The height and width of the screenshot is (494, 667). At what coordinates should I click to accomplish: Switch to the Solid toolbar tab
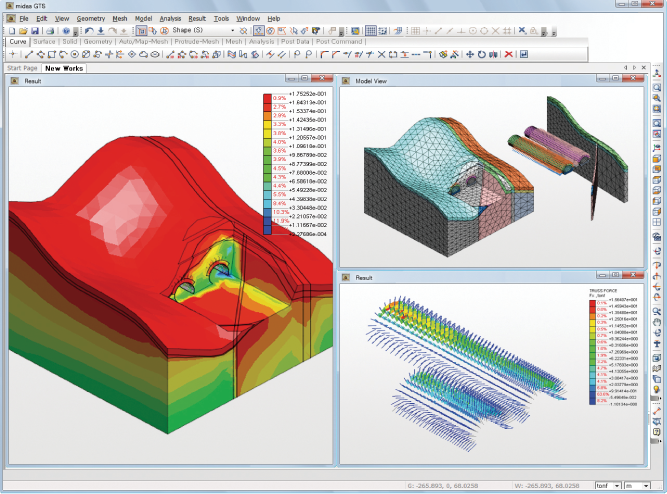[70, 42]
